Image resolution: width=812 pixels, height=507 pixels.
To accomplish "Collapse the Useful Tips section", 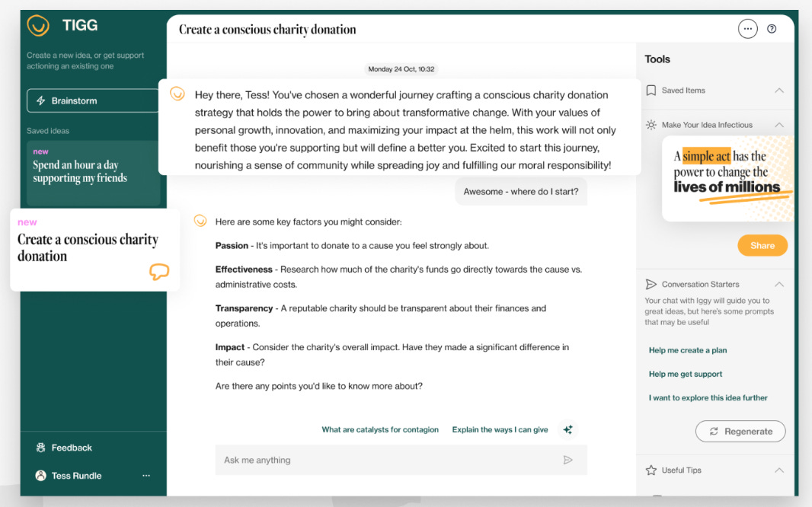I will click(778, 470).
